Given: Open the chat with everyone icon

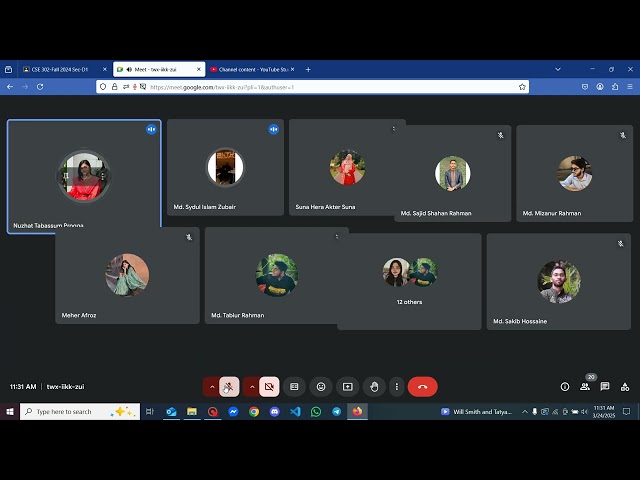Looking at the screenshot, I should [605, 387].
